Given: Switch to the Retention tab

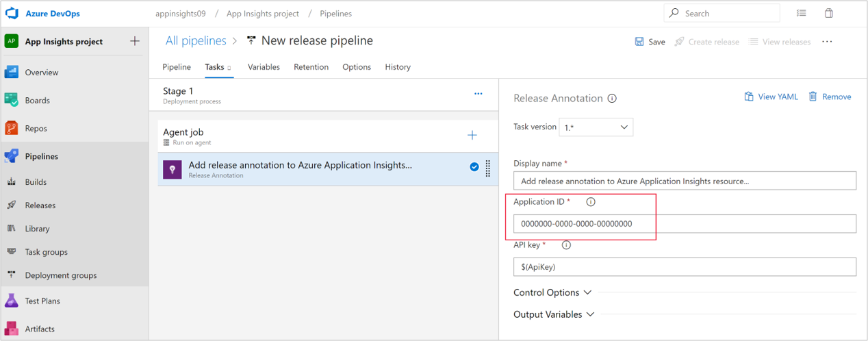Looking at the screenshot, I should [311, 67].
